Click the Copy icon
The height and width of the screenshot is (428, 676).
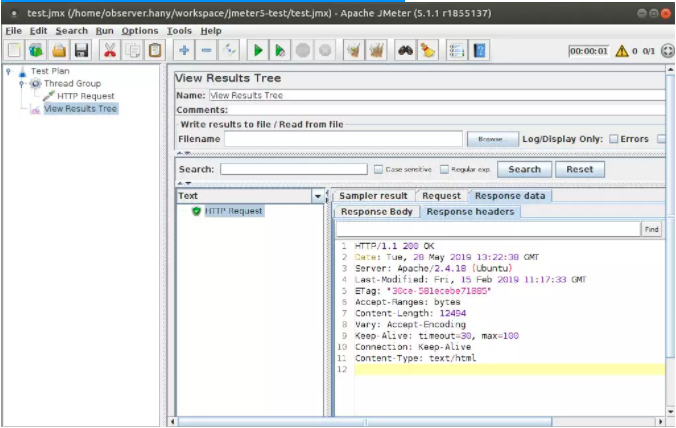coord(132,50)
